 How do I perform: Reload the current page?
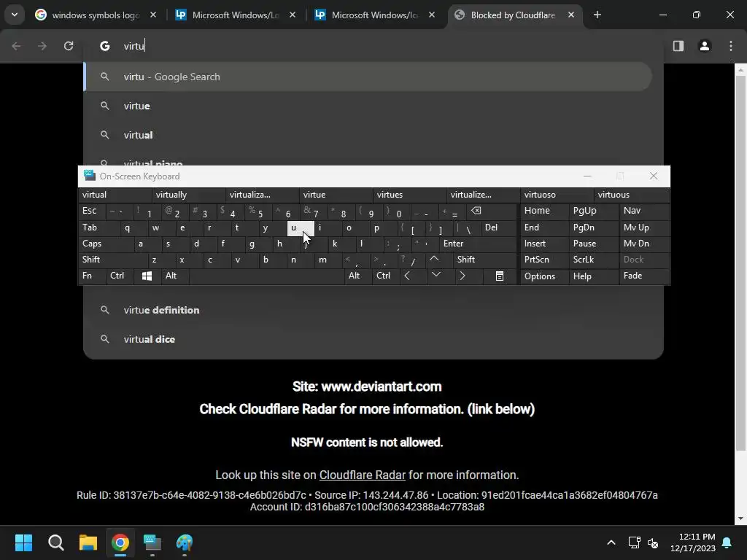coord(69,46)
